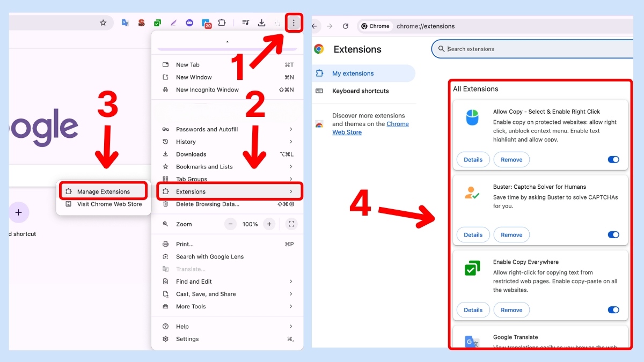Open Keyboard shortcuts in the sidebar
This screenshot has height=362, width=644.
pos(364,91)
